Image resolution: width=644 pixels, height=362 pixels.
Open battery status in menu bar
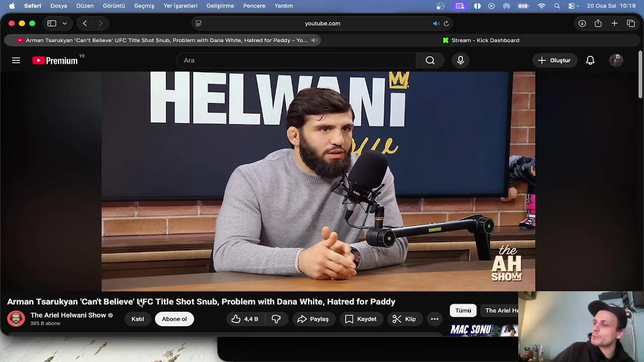coord(523,6)
